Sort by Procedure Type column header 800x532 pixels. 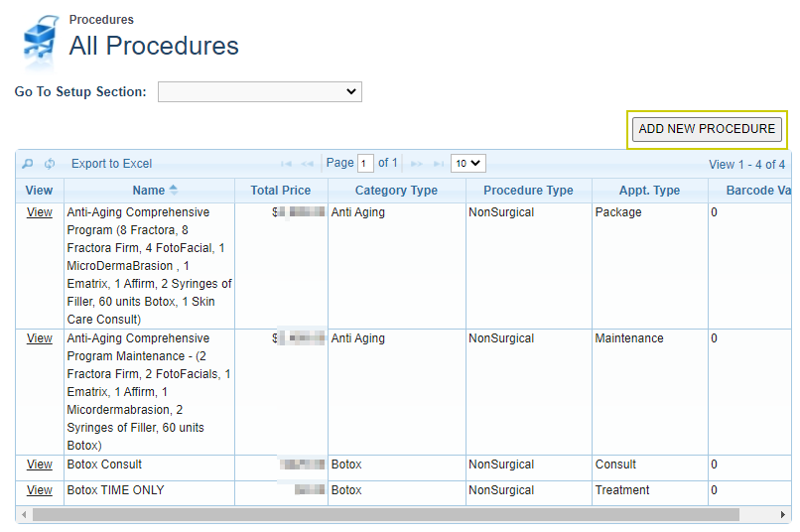[x=528, y=191]
